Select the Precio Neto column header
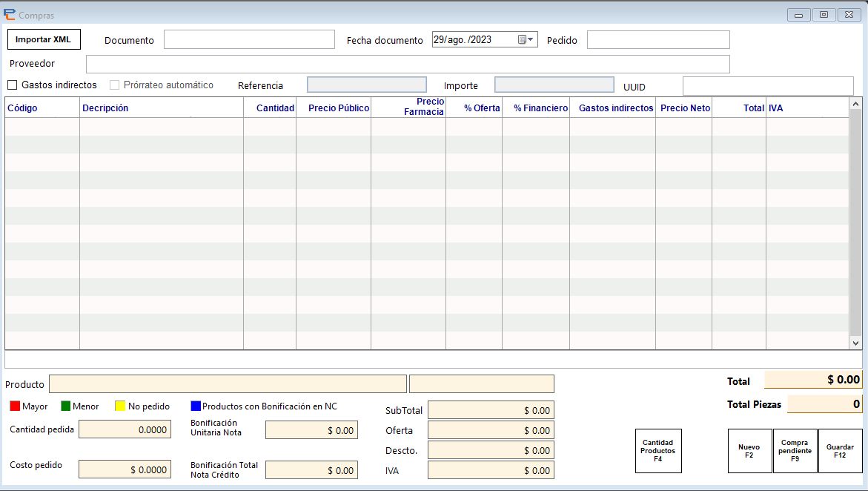Viewport: 868px width, 491px height. tap(683, 108)
